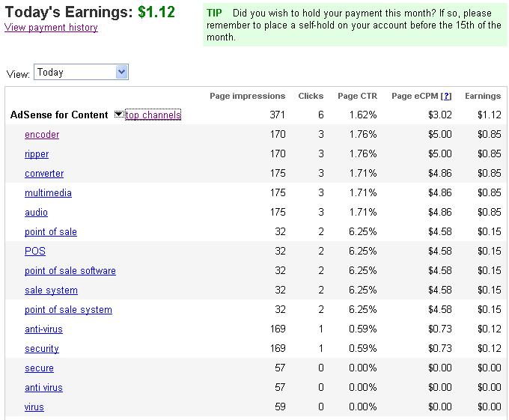Open the secure channel link
Image resolution: width=509 pixels, height=420 pixels.
coord(39,368)
